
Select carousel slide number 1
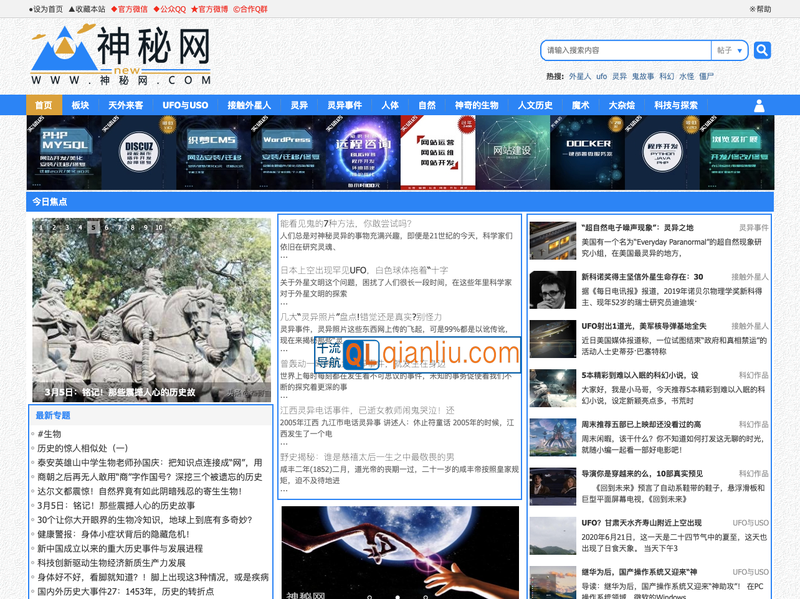coord(41,227)
